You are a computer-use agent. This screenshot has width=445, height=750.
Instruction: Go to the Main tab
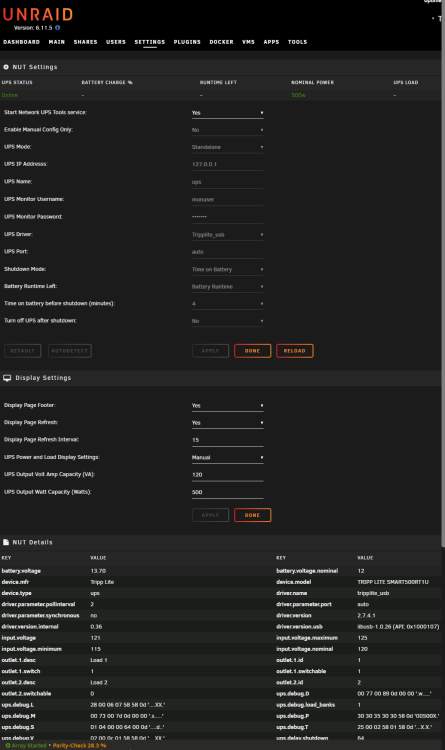[x=56, y=42]
